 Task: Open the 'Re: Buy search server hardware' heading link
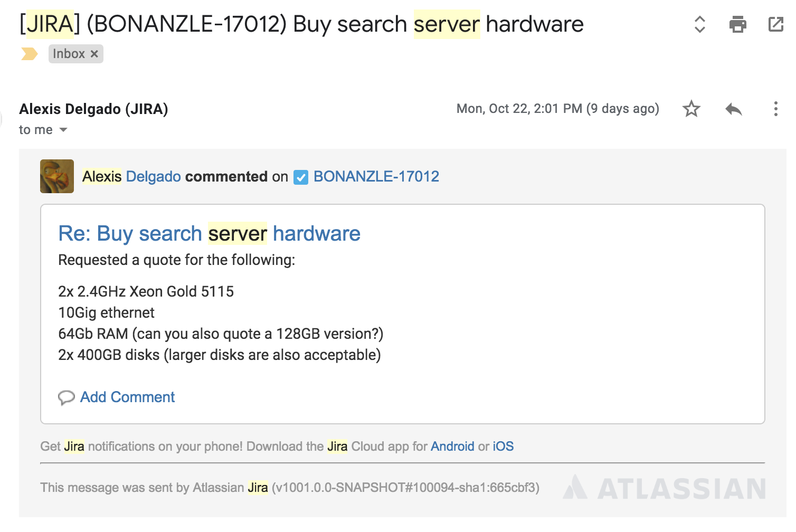[209, 234]
